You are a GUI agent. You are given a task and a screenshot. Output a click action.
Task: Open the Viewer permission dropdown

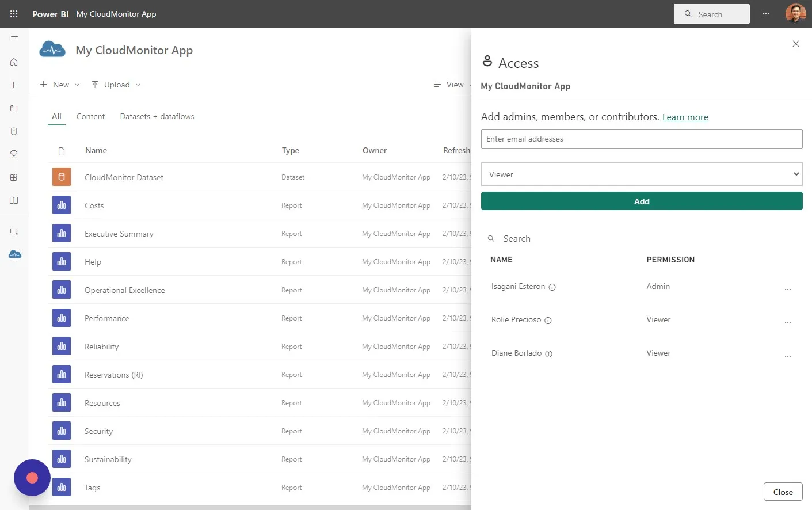pyautogui.click(x=642, y=174)
